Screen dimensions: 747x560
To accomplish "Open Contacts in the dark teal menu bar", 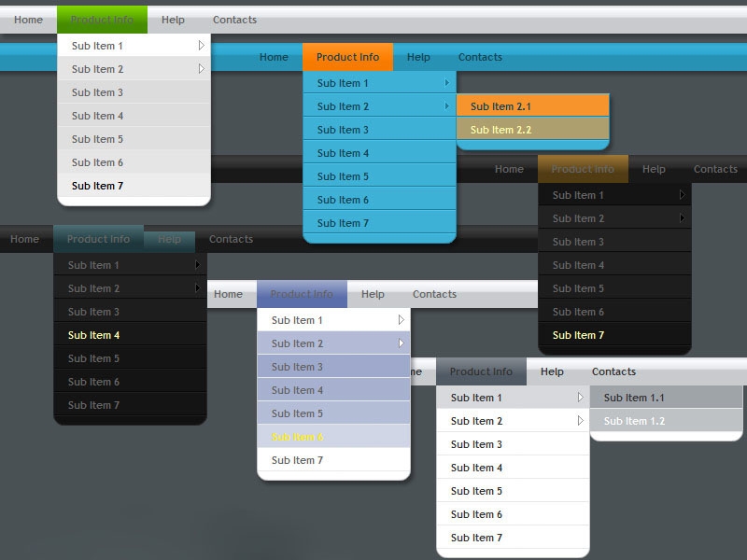I will coord(231,239).
